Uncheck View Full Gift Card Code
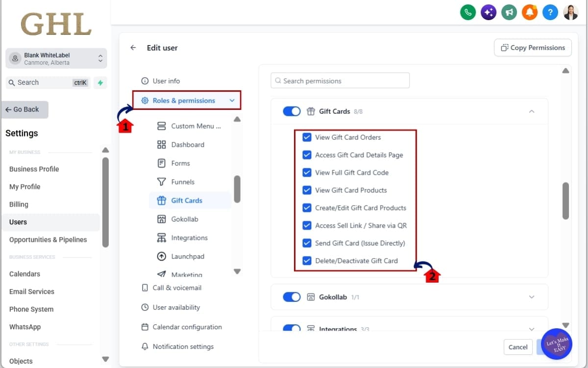This screenshot has height=368, width=588. pos(307,173)
